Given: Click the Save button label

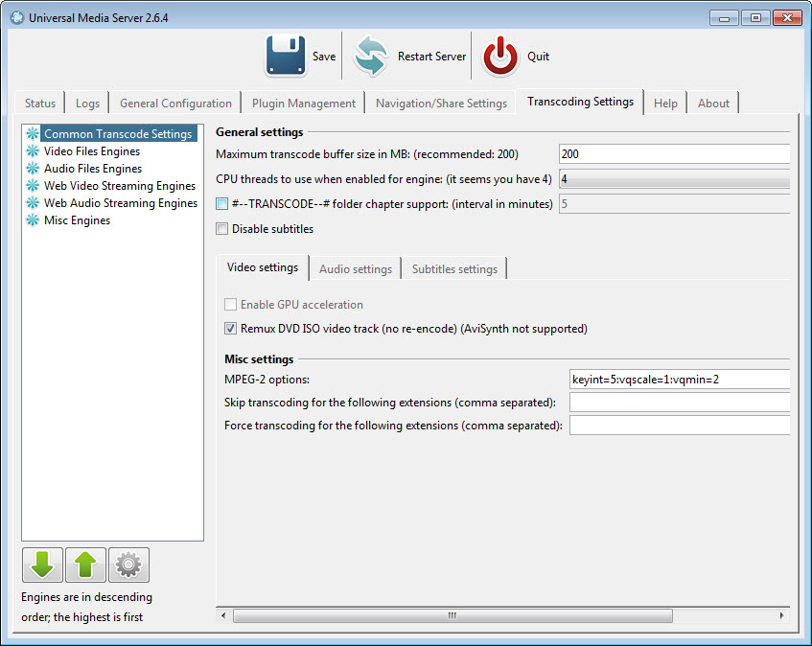Looking at the screenshot, I should click(324, 56).
